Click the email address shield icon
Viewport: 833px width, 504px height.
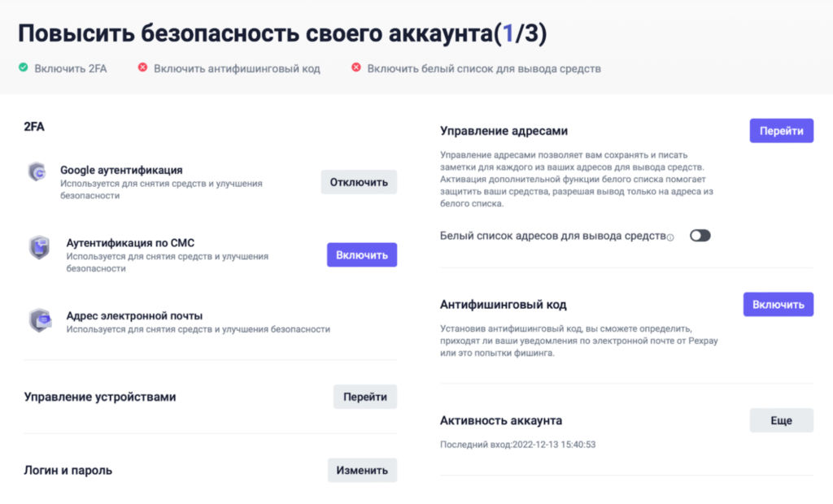39,320
